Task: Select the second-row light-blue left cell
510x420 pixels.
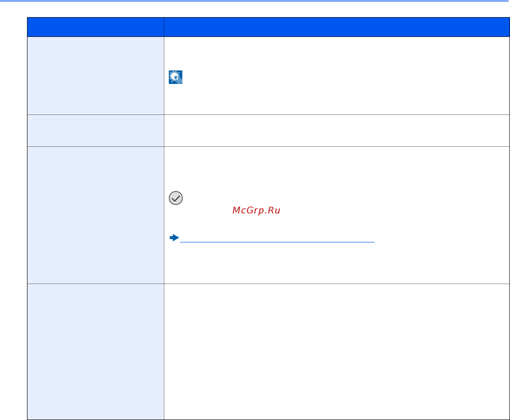Action: (95, 131)
